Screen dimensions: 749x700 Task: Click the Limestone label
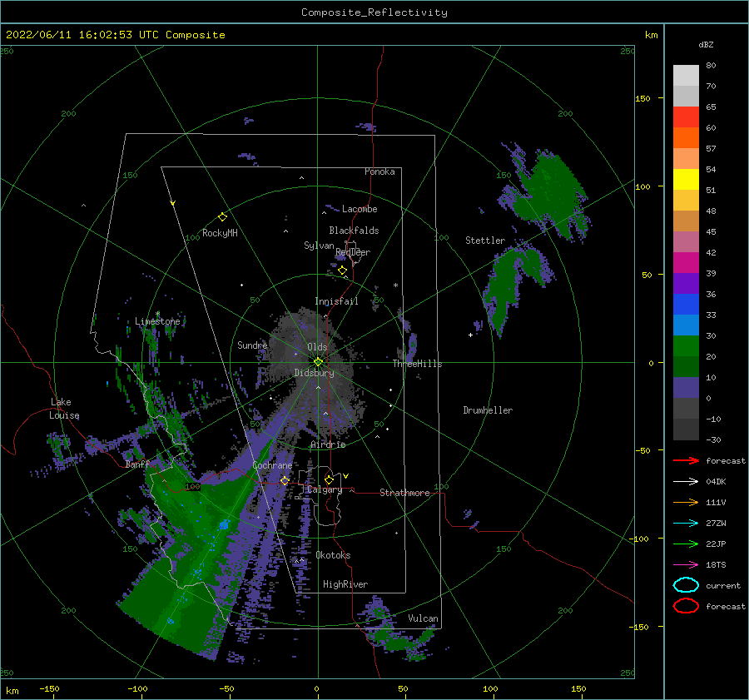(157, 321)
